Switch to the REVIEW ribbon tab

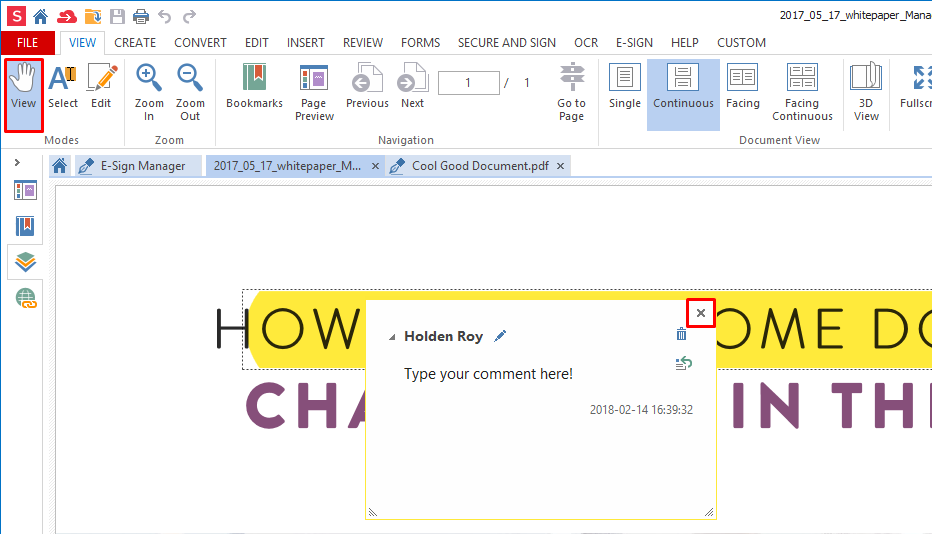pos(363,43)
